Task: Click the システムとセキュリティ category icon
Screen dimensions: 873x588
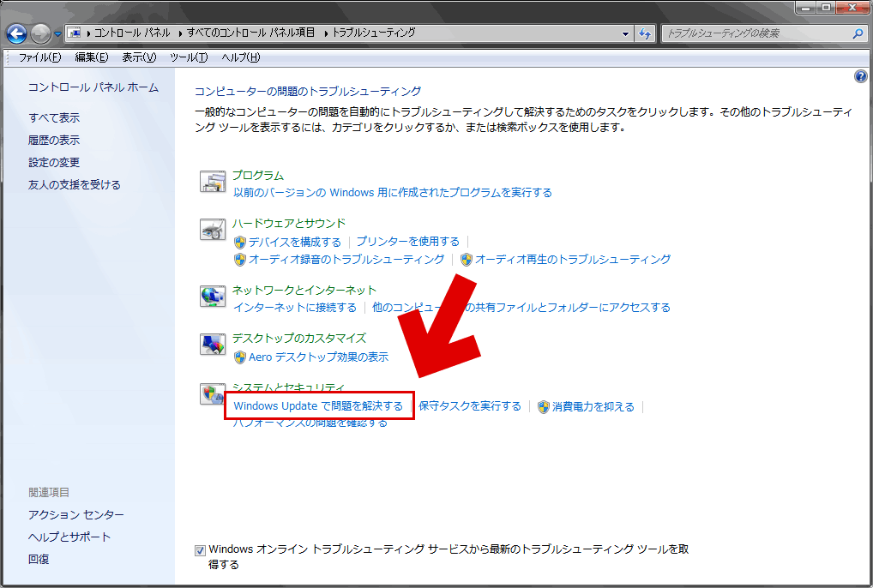Action: pyautogui.click(x=212, y=393)
